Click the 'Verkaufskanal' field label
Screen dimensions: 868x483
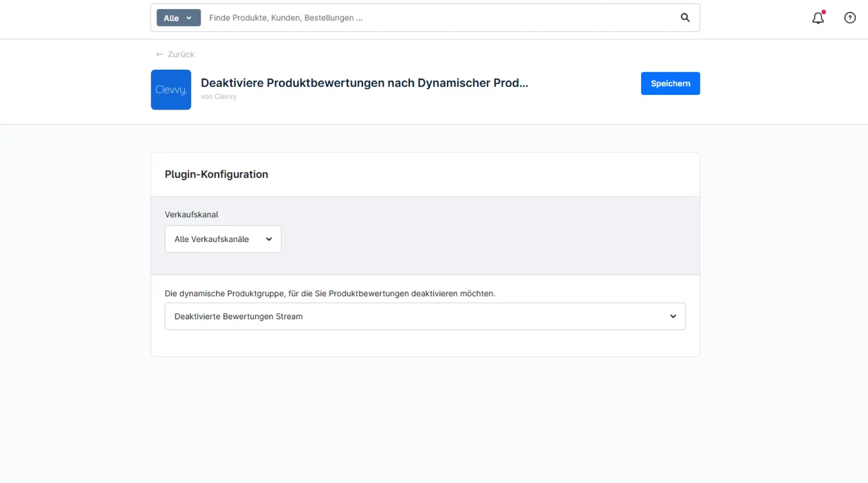coord(191,215)
